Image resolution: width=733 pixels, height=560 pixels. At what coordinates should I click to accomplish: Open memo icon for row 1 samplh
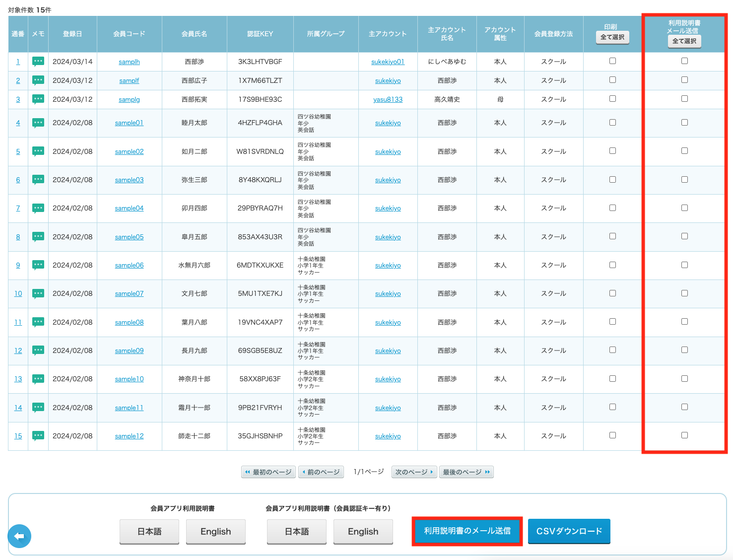pyautogui.click(x=38, y=62)
